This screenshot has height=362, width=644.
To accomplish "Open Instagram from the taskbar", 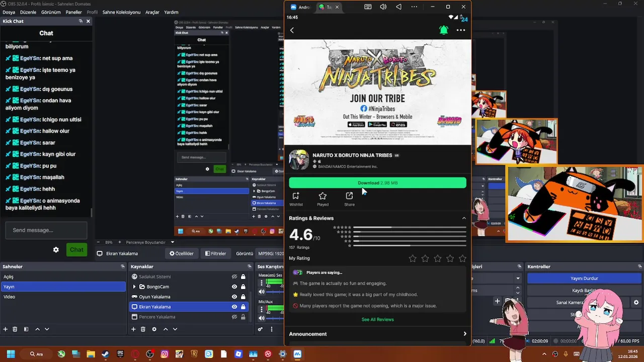I will [x=164, y=354].
